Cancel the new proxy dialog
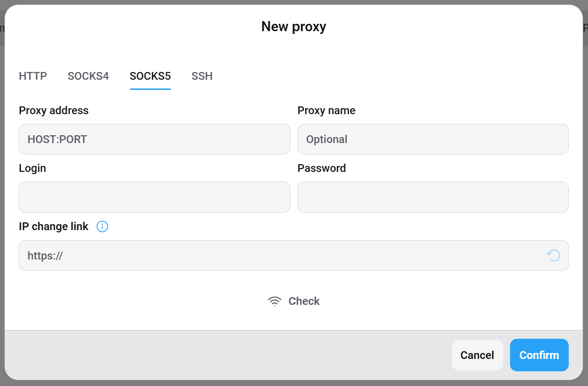Viewport: 588px width, 386px height. point(477,355)
